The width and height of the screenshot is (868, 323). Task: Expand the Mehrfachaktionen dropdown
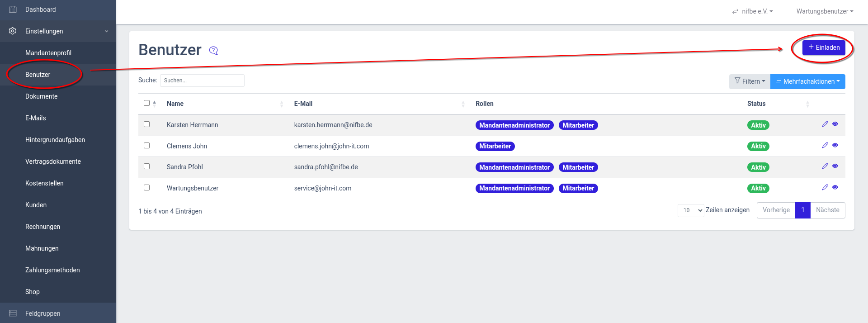(807, 81)
